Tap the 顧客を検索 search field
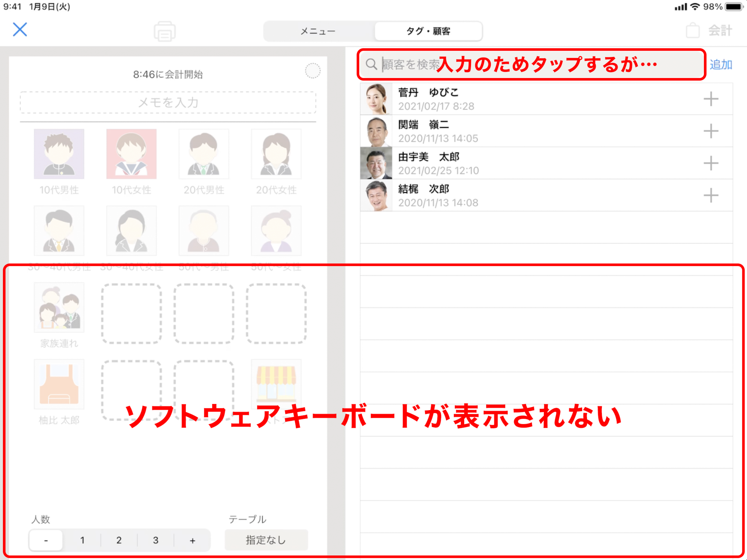Viewport: 747px width, 560px height. click(x=531, y=65)
